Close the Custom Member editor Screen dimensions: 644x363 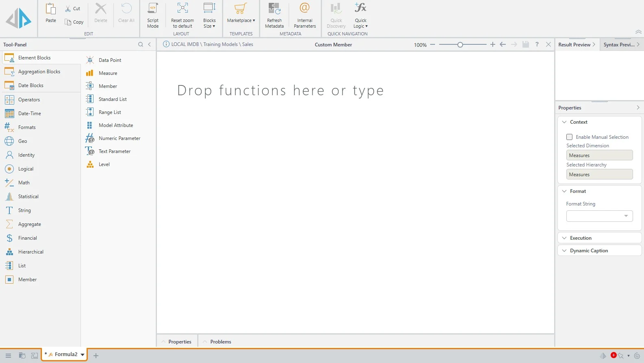(548, 44)
